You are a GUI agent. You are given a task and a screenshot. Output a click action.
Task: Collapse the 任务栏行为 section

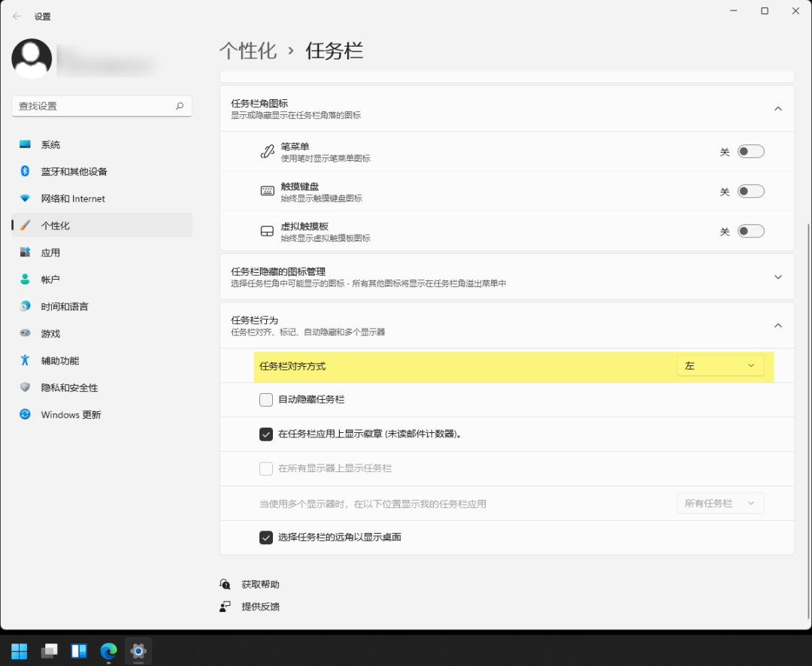(x=778, y=325)
